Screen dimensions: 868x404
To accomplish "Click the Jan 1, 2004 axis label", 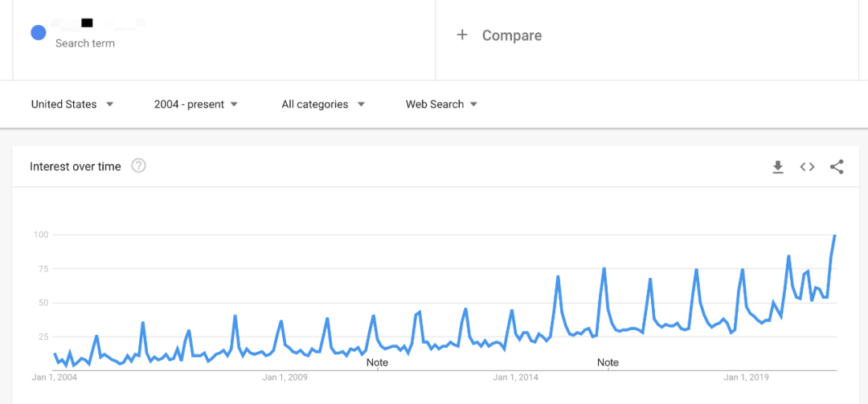I will click(55, 377).
